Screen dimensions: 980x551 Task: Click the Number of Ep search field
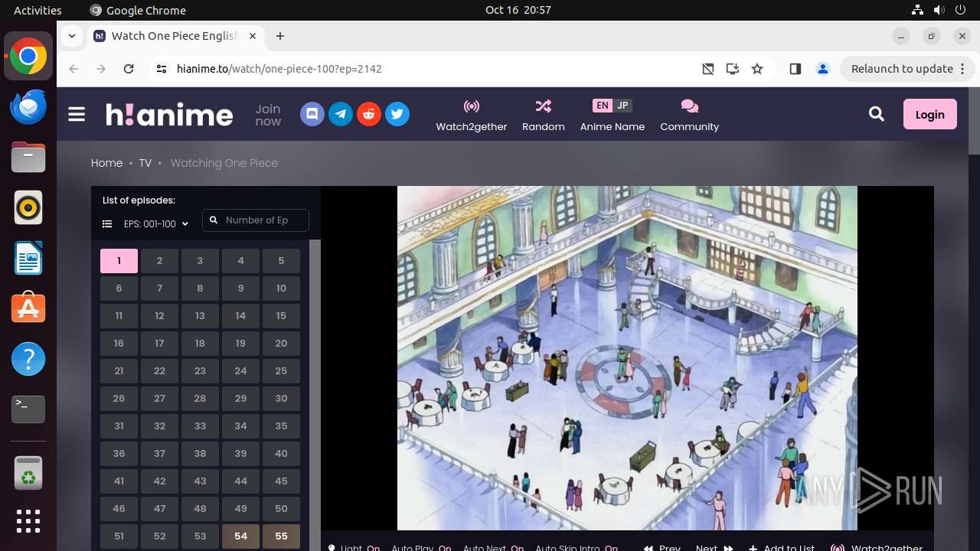[256, 220]
